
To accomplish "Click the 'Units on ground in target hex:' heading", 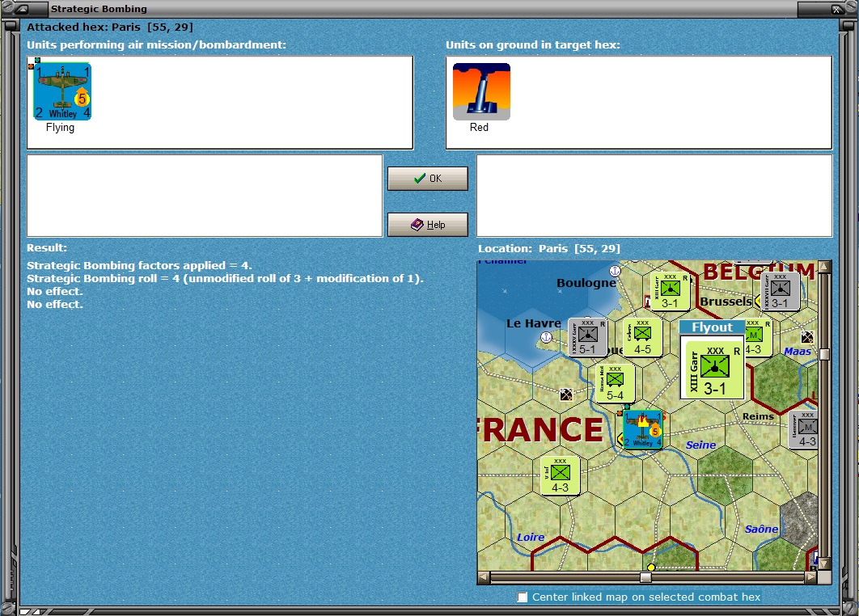I will [x=533, y=45].
